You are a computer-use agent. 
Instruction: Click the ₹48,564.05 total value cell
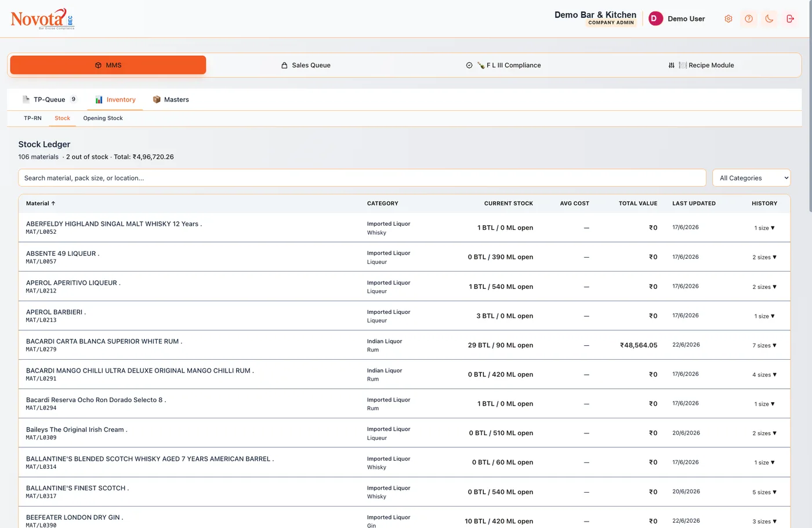point(639,345)
